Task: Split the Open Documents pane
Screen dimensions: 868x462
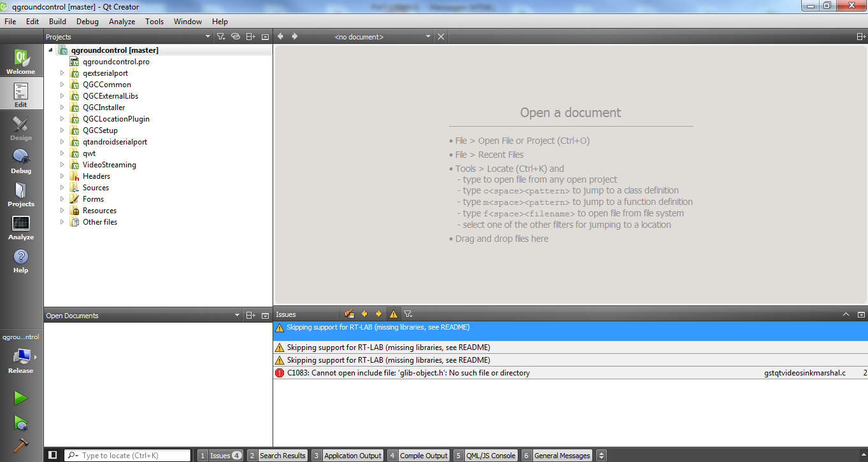Action: click(251, 316)
